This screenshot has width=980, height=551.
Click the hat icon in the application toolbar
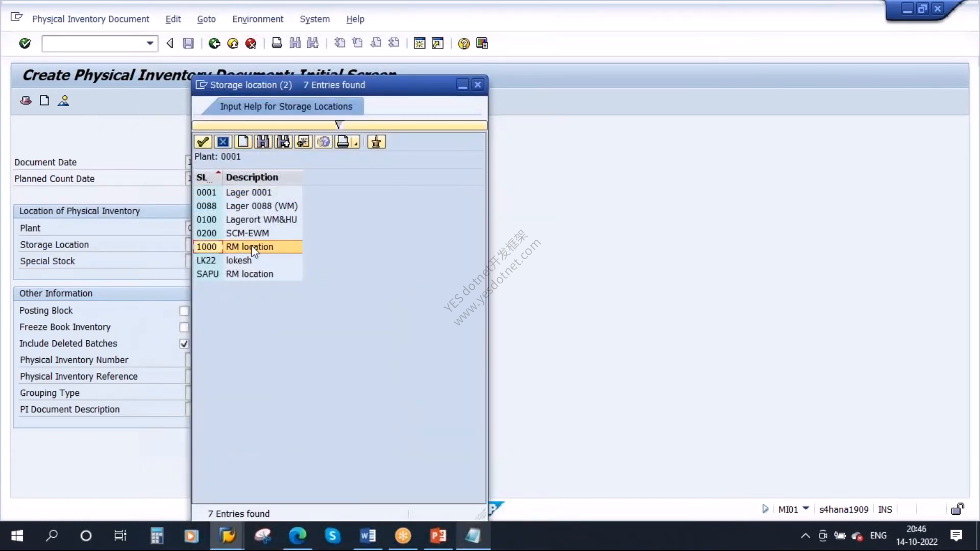26,101
